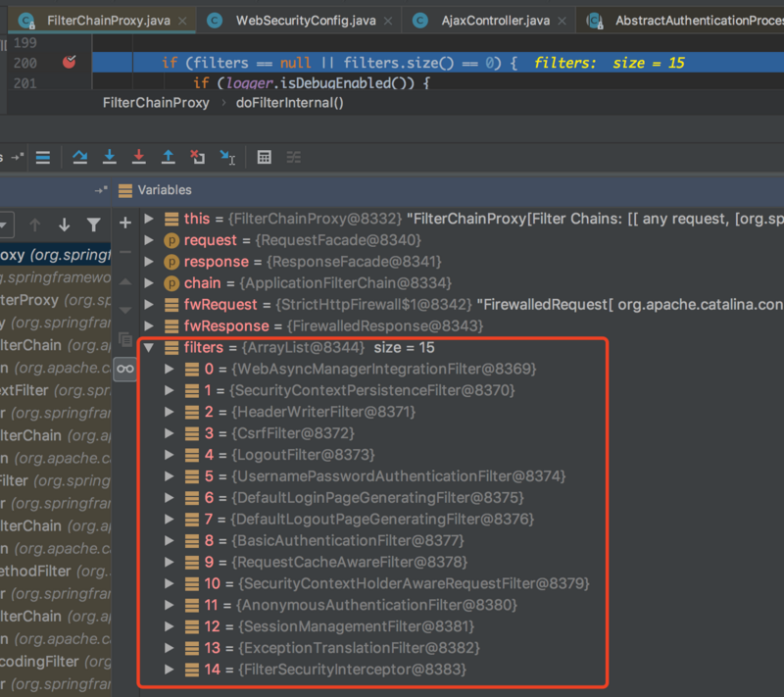Viewport: 784px width, 697px height.
Task: Click the Step Into debugger icon
Action: pyautogui.click(x=110, y=157)
